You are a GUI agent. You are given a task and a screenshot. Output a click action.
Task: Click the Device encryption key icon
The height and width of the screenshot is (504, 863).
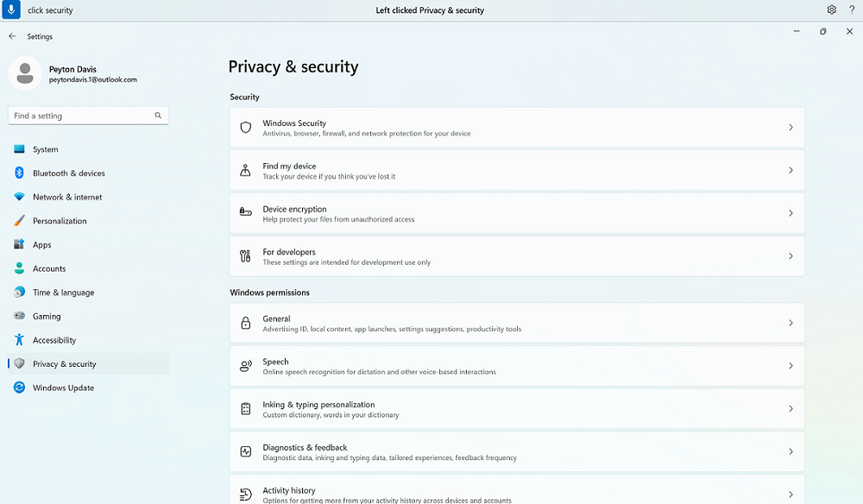(246, 212)
